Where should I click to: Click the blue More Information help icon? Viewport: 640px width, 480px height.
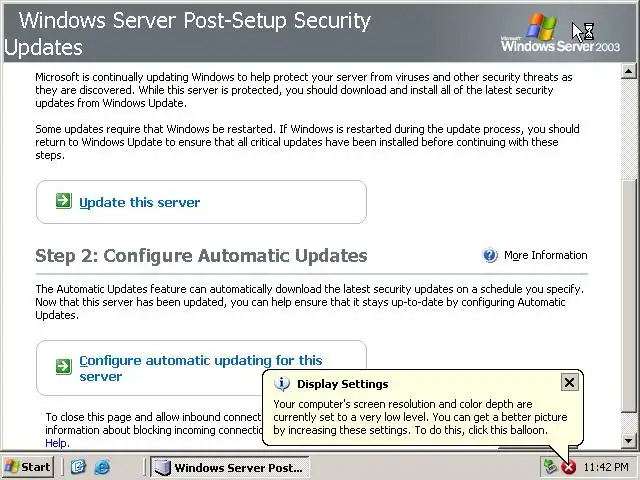(x=490, y=255)
